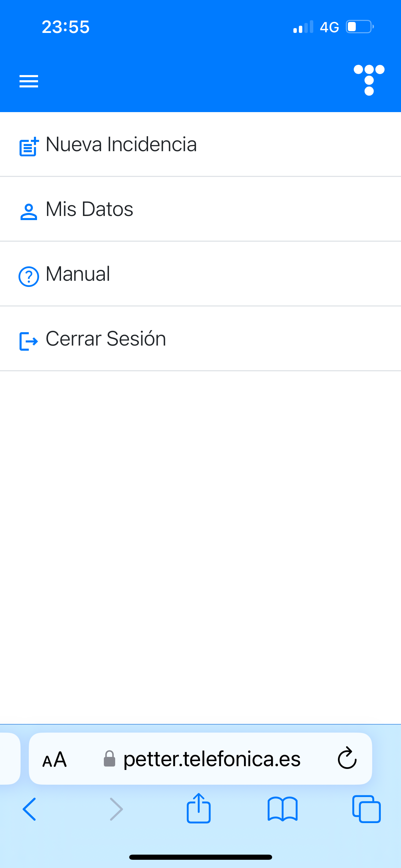This screenshot has height=868, width=401.
Task: Select Mis Datos from the menu
Action: coord(89,209)
